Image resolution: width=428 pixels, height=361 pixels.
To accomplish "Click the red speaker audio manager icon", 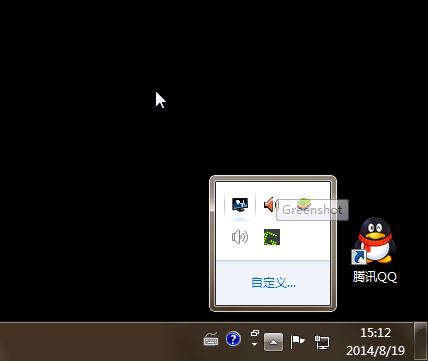I will click(270, 204).
